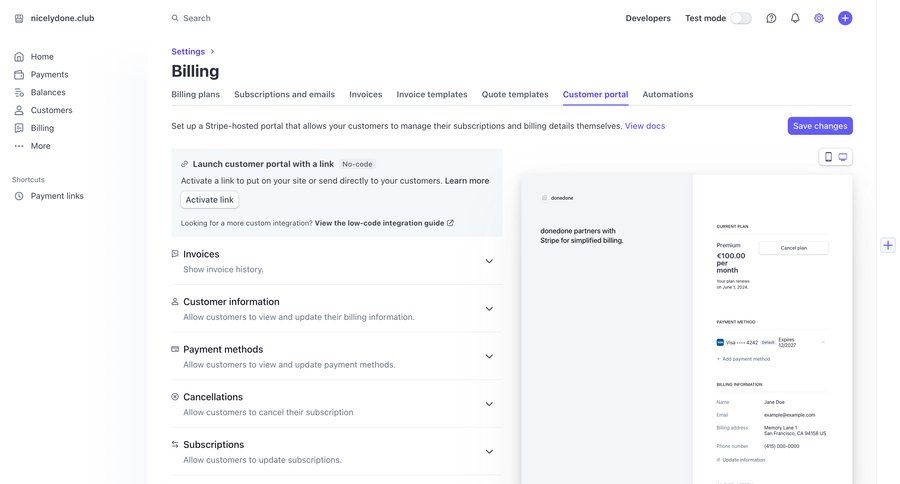This screenshot has height=484, width=900.
Task: Select the Customer portal tab
Action: (595, 94)
